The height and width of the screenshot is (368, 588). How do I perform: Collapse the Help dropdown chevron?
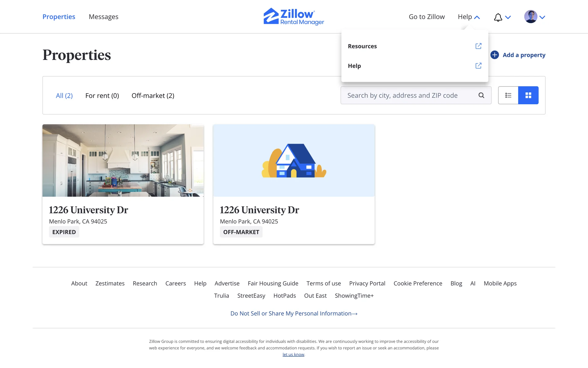coord(477,17)
